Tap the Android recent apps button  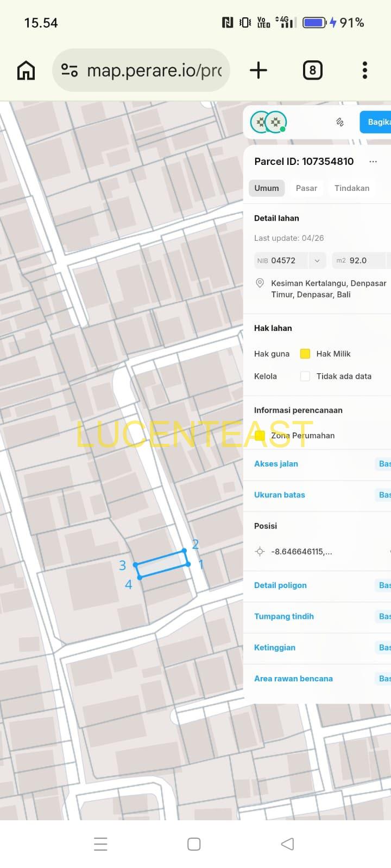[x=100, y=844]
